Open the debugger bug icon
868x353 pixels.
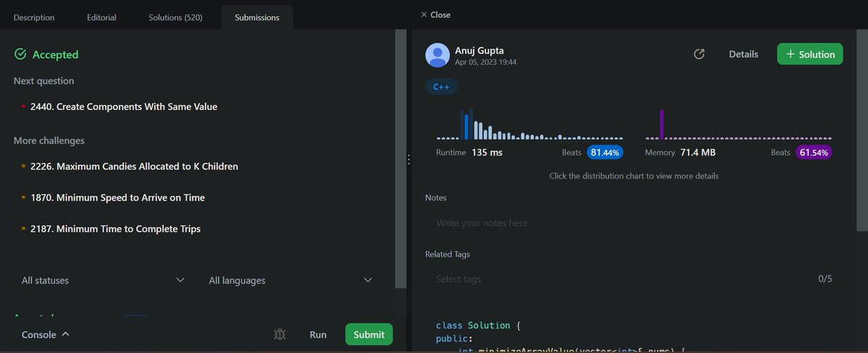click(281, 334)
